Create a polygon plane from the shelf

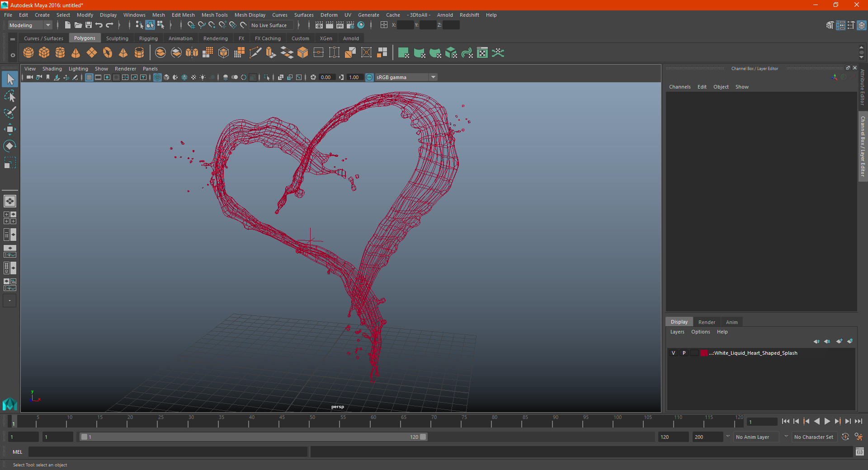[x=92, y=53]
